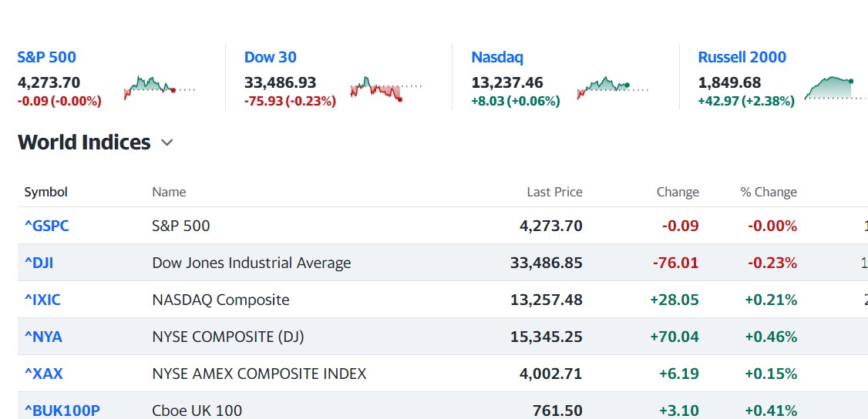Open the ^GSPC symbol link
The image size is (868, 419).
coord(47,226)
